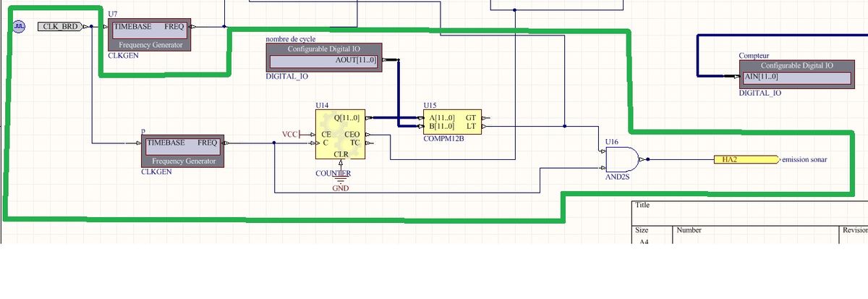868x299 pixels.
Task: Click the U16 AND gate symbol
Action: pyautogui.click(x=624, y=159)
